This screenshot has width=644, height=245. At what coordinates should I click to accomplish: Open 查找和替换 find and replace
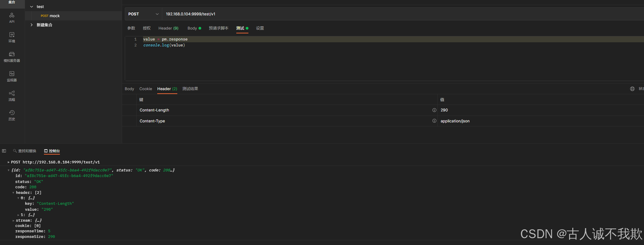pos(25,151)
